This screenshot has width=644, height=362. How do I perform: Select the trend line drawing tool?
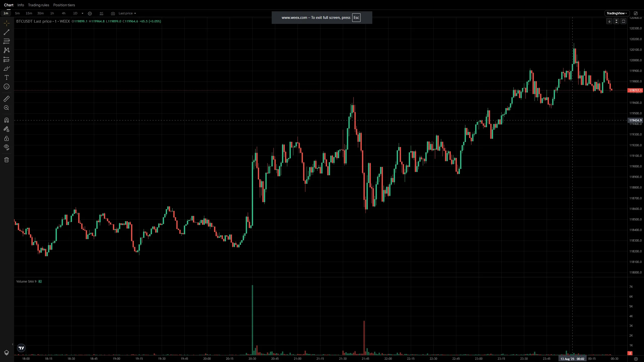point(7,32)
